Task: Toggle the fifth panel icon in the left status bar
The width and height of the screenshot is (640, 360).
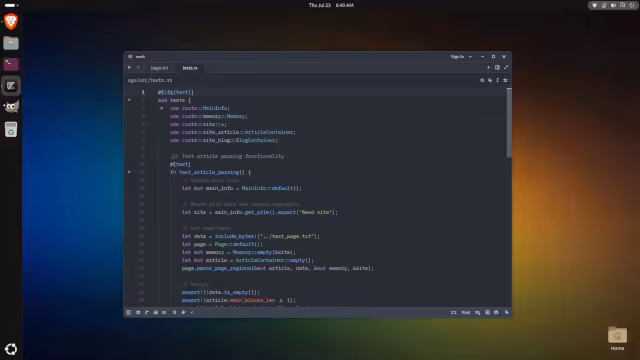Action: [164, 313]
